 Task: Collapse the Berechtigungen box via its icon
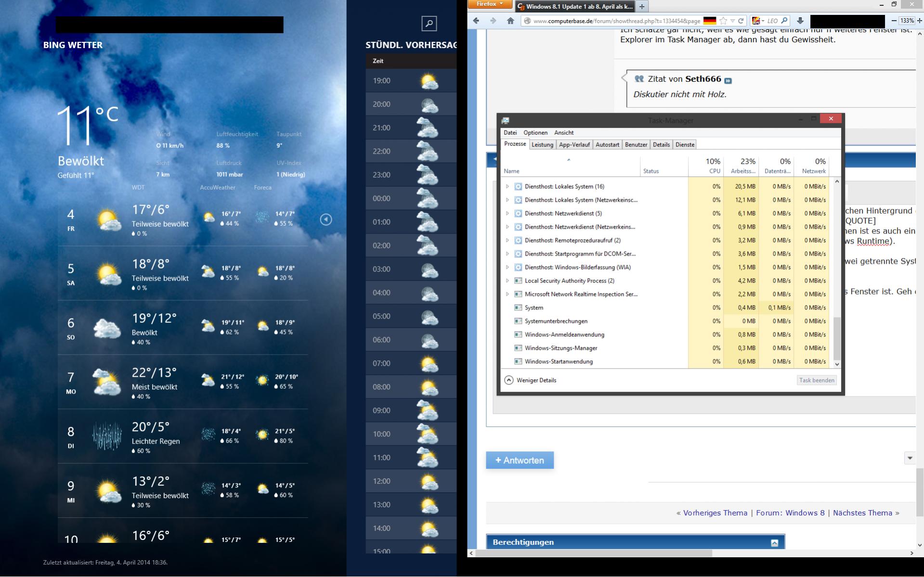click(774, 543)
